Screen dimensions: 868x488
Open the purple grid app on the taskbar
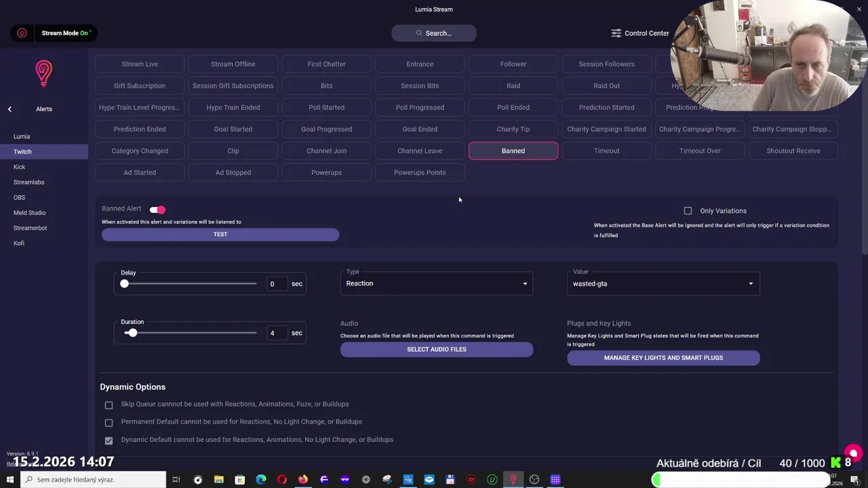(x=555, y=480)
